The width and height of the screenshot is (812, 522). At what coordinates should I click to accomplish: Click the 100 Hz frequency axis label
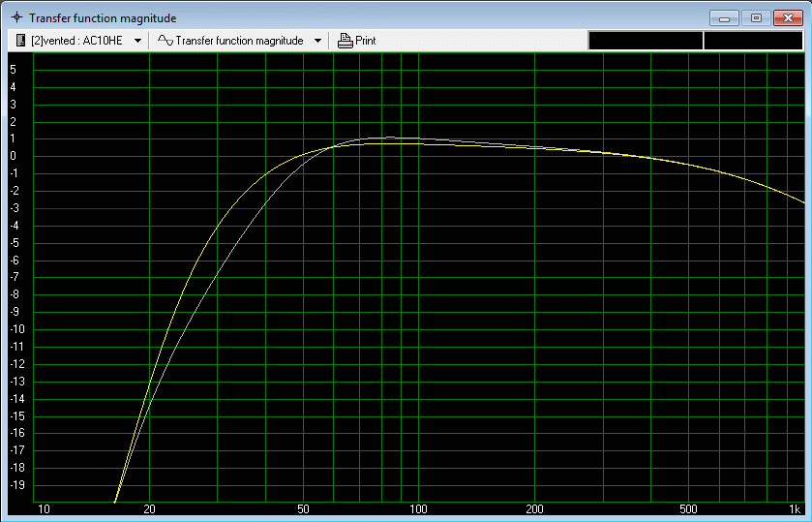[418, 509]
